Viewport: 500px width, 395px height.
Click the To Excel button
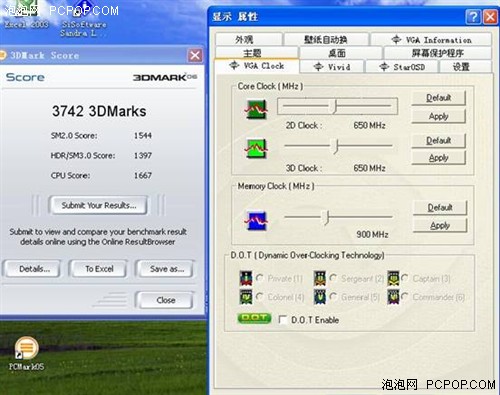[99, 269]
